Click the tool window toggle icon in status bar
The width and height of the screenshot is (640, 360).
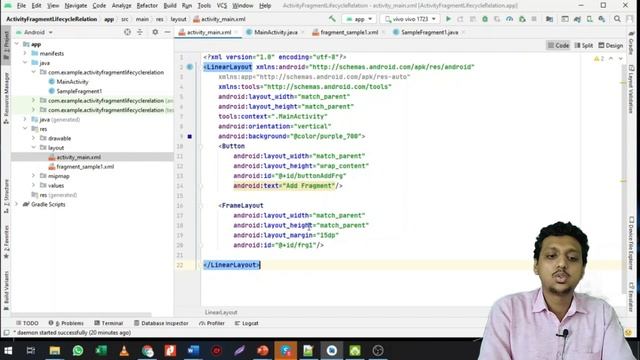pyautogui.click(x=6, y=333)
